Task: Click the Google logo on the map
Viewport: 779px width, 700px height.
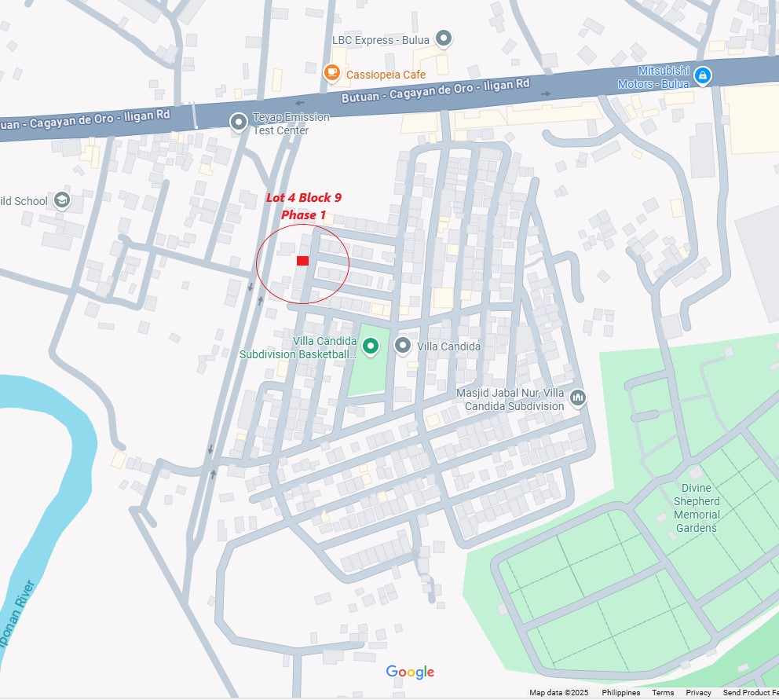Action: (x=410, y=672)
